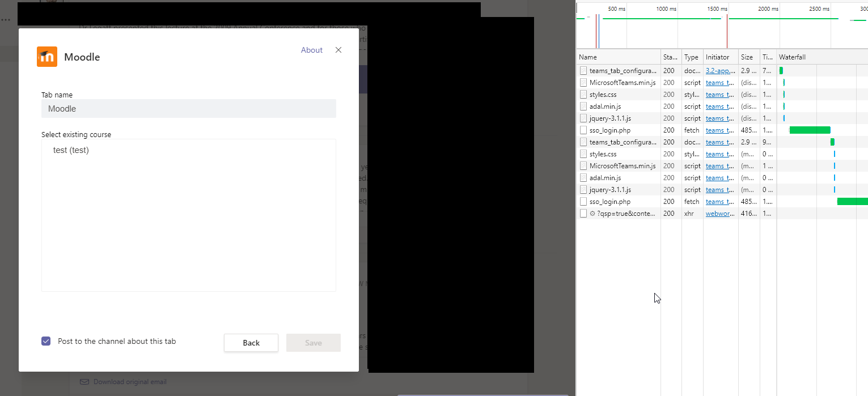Click the blue marker line in timeline overview
Viewport: 868px width, 396px height.
(x=598, y=31)
